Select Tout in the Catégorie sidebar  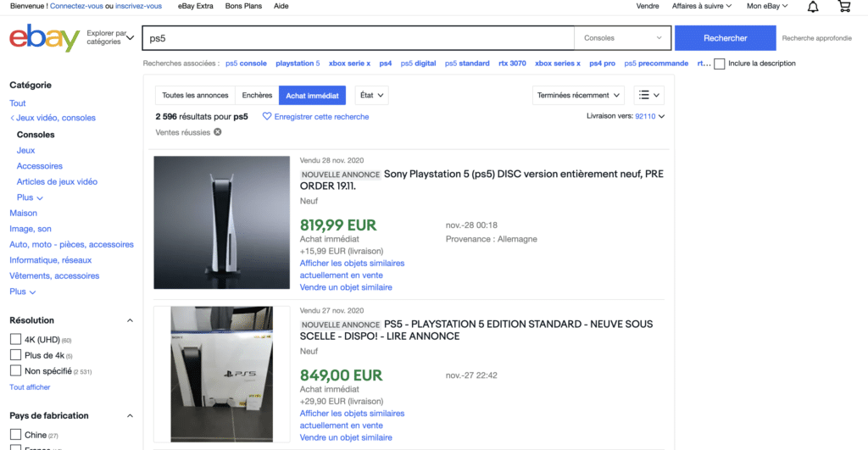coord(17,103)
